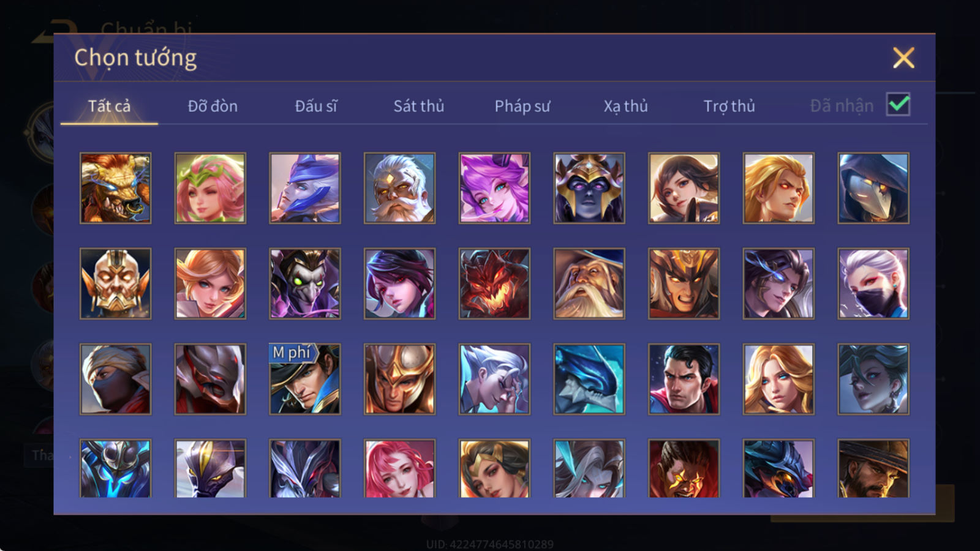This screenshot has height=551, width=980.
Task: Select the masked white-haired ninja woman
Action: (873, 283)
